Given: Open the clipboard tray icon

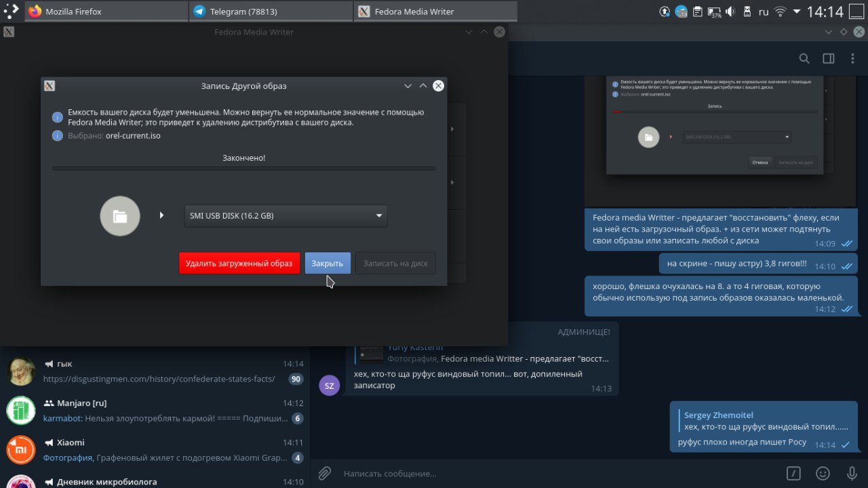Looking at the screenshot, I should (x=697, y=12).
